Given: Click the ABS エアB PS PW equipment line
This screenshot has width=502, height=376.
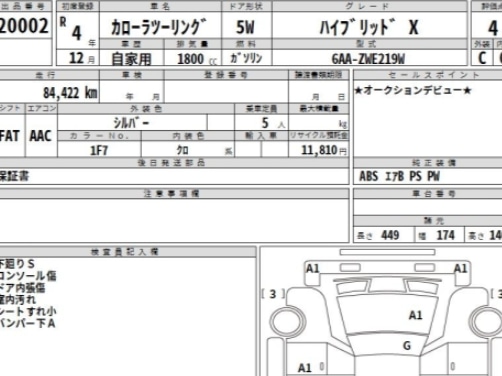Looking at the screenshot, I should [400, 176].
